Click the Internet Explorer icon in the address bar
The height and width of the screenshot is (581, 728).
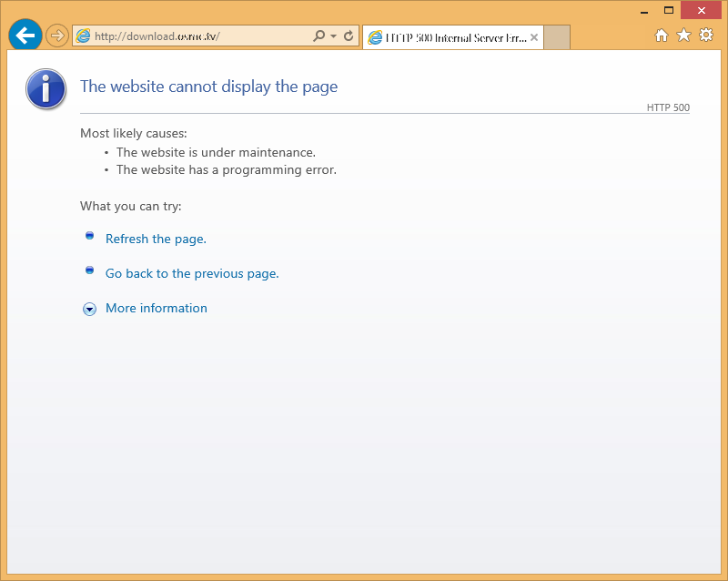[x=84, y=36]
